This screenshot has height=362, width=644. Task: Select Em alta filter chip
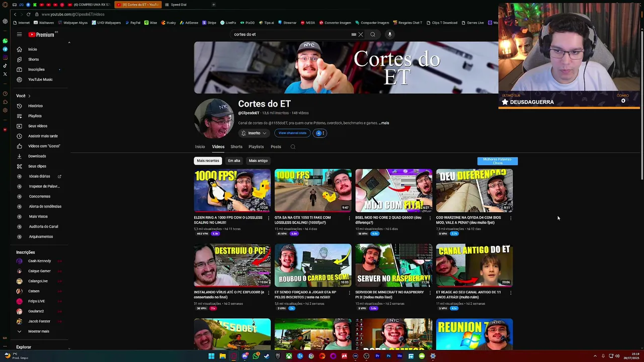point(234,161)
